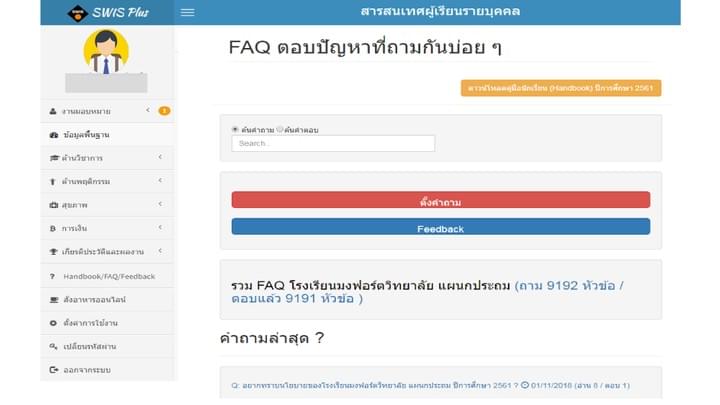Viewport: 720px width, 405px height.
Task: Select the ค้นคำตอบ radio button
Action: pos(280,129)
